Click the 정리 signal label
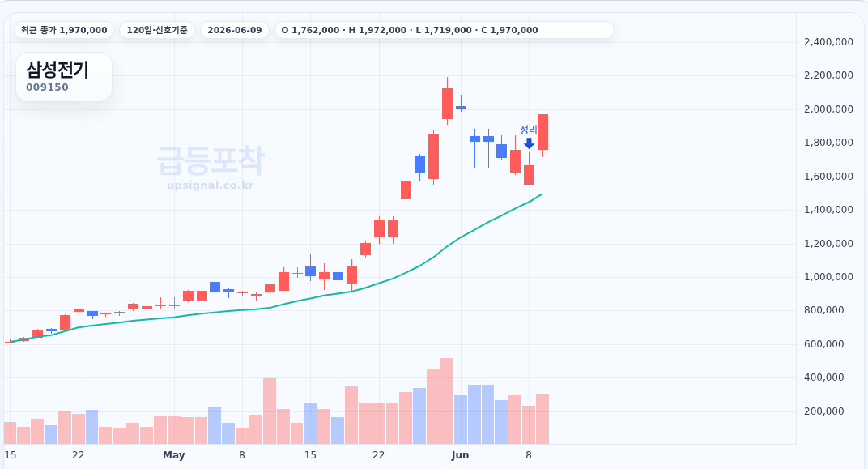Screen dimensions: 868x469 pos(528,130)
